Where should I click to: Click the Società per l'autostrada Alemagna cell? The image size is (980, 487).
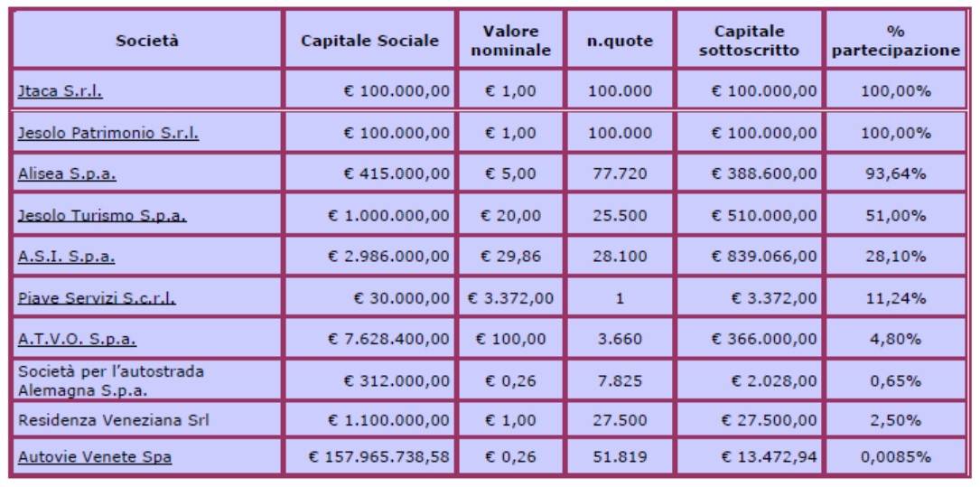point(147,380)
